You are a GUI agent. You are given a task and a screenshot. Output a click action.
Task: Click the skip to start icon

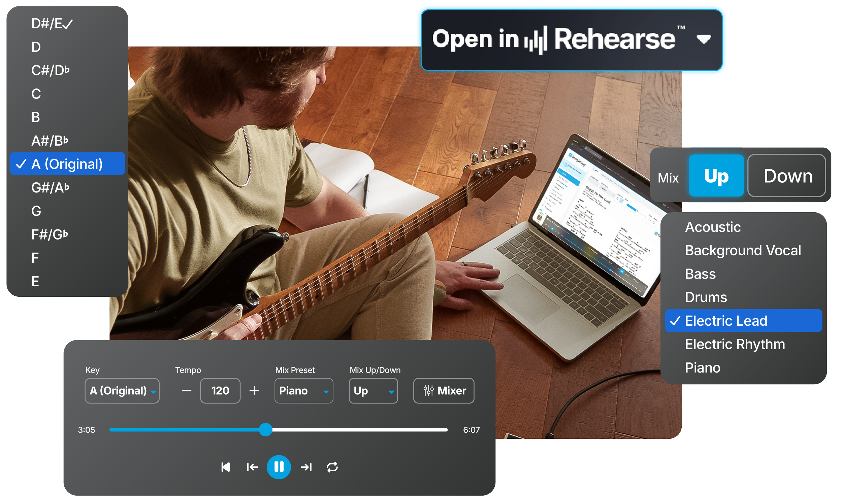tap(225, 467)
